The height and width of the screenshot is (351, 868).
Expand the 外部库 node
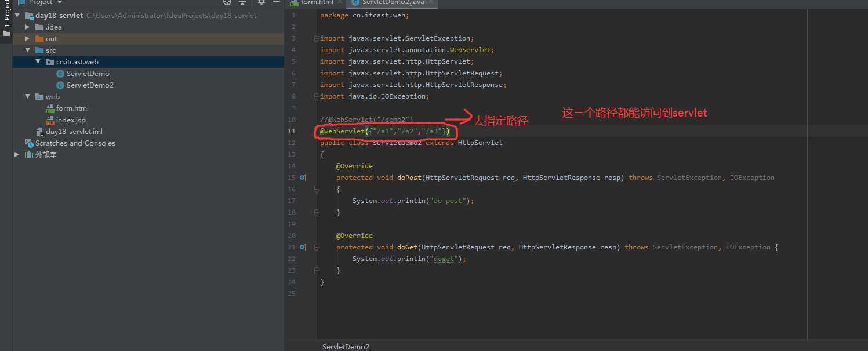(x=17, y=155)
